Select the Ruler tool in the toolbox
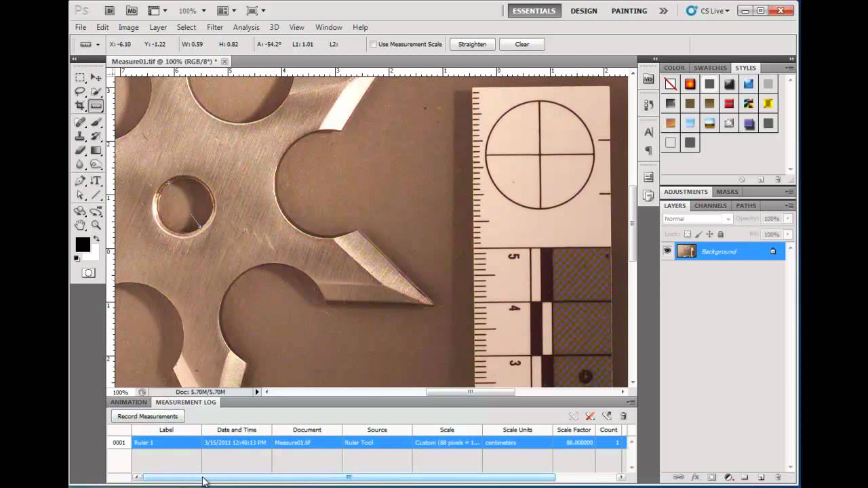868x488 pixels. [96, 106]
